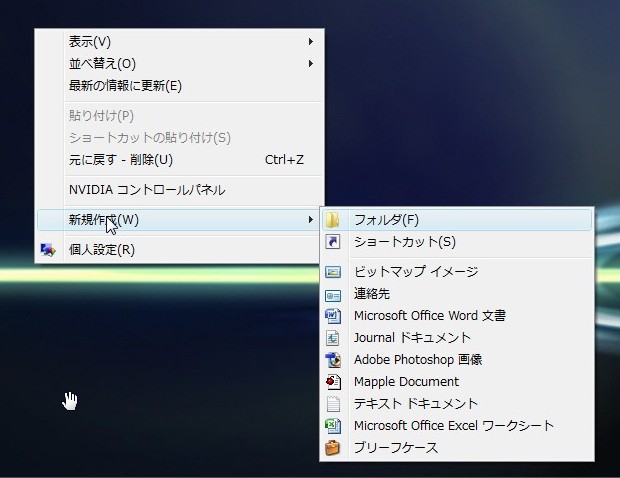
Task: Create a new フォルダ(F)
Action: [457, 220]
